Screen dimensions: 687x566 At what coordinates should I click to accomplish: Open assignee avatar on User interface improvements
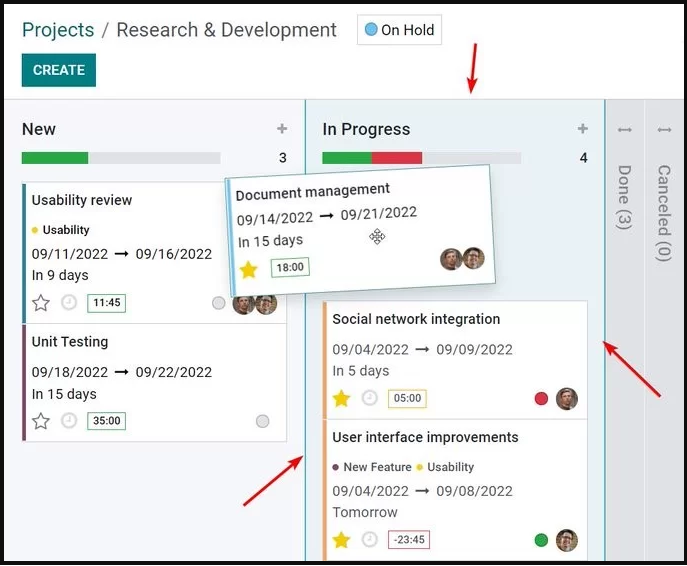click(x=567, y=540)
